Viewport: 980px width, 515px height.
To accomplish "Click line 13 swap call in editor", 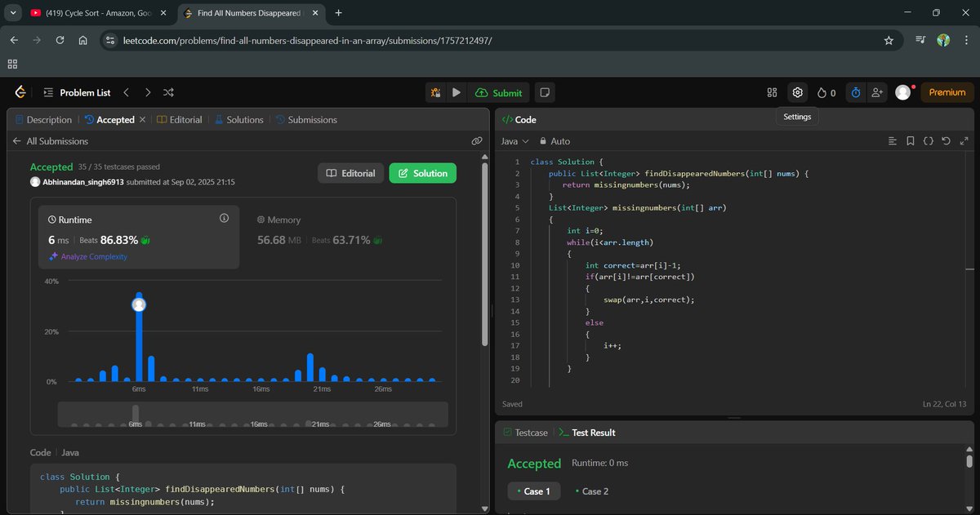I will (648, 300).
